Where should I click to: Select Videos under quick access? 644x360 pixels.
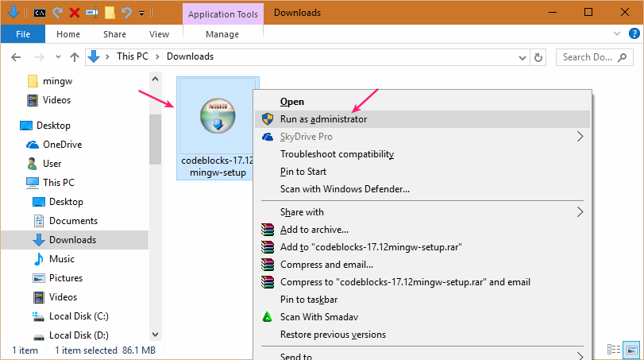56,100
